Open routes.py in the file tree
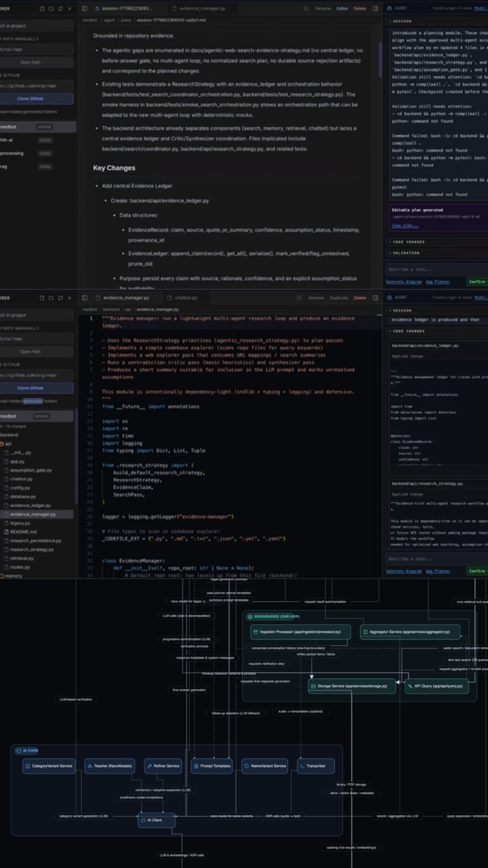The height and width of the screenshot is (868, 488). click(20, 567)
